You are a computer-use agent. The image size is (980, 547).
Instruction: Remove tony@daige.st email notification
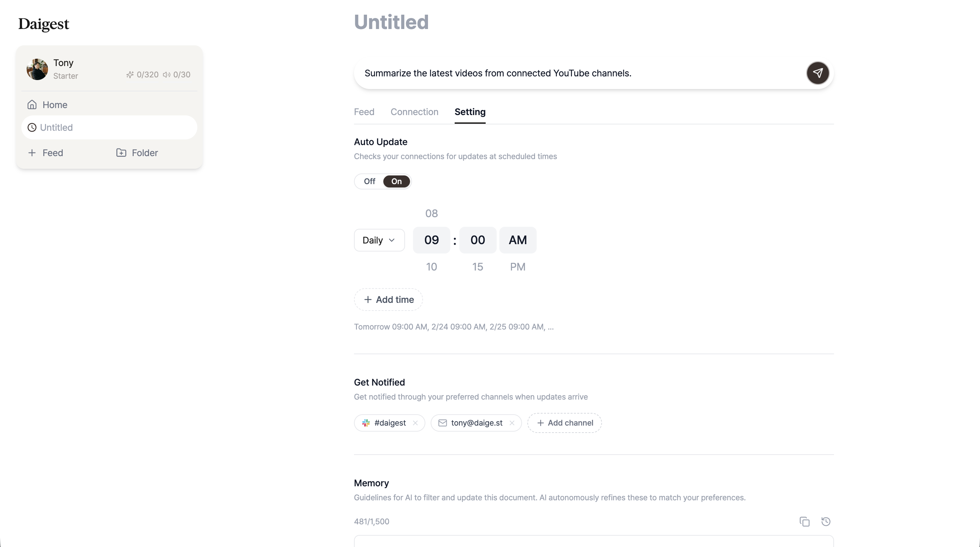pyautogui.click(x=512, y=423)
